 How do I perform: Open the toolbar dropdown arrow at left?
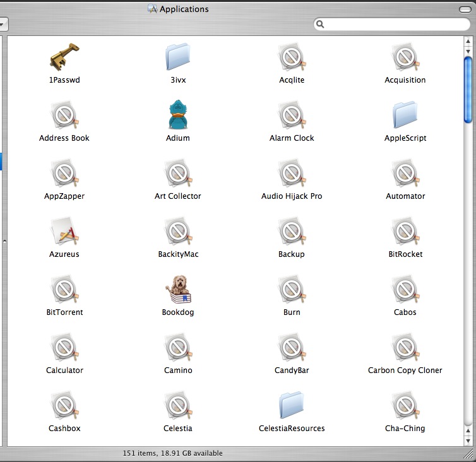tap(3, 24)
